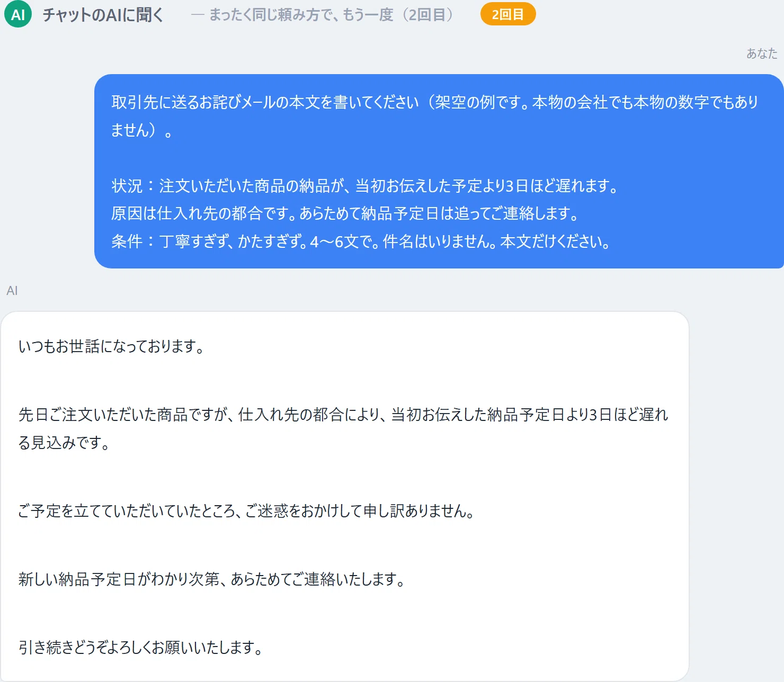Click user message line 取引先に送るお詫びメール

[x=434, y=115]
